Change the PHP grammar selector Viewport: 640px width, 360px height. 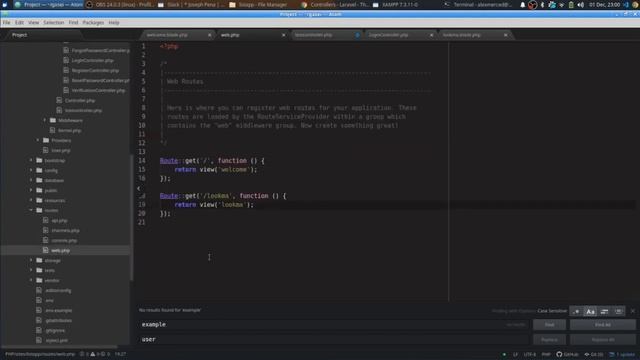pos(546,354)
